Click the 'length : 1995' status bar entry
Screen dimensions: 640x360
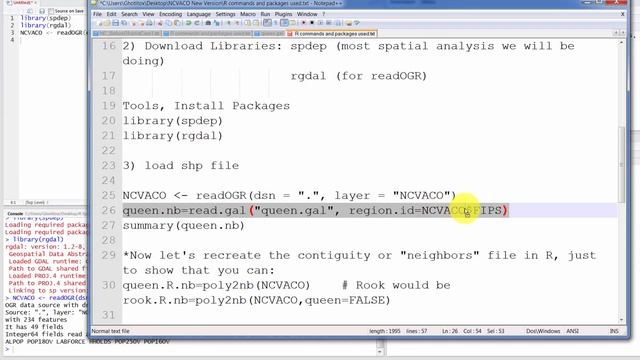[384, 331]
